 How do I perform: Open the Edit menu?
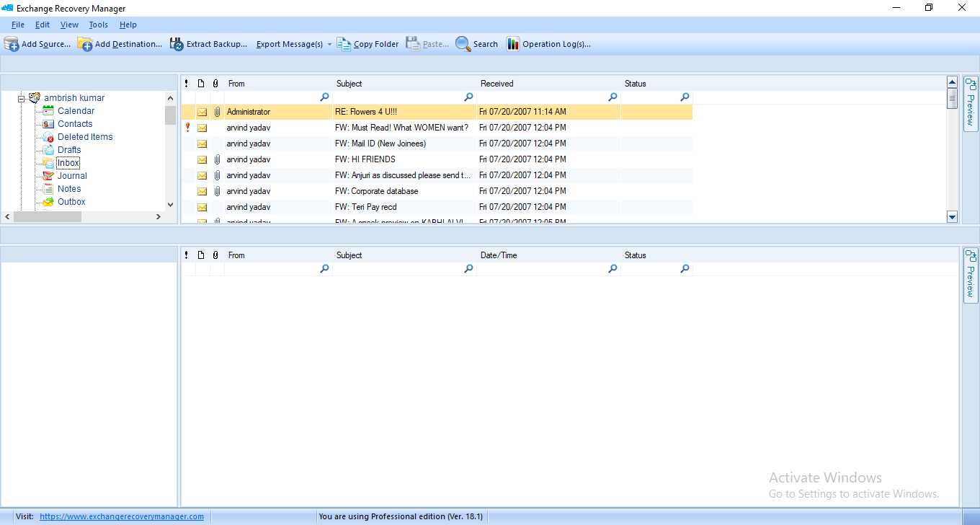43,25
